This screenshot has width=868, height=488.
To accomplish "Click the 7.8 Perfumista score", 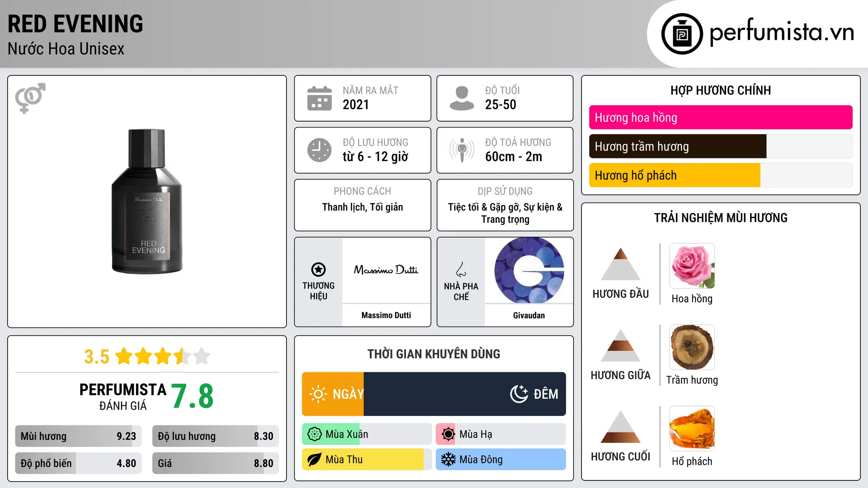I will [192, 396].
